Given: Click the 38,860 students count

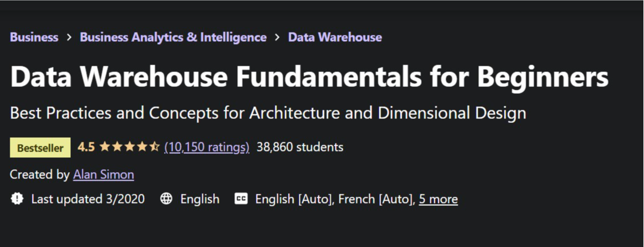Looking at the screenshot, I should pos(300,147).
